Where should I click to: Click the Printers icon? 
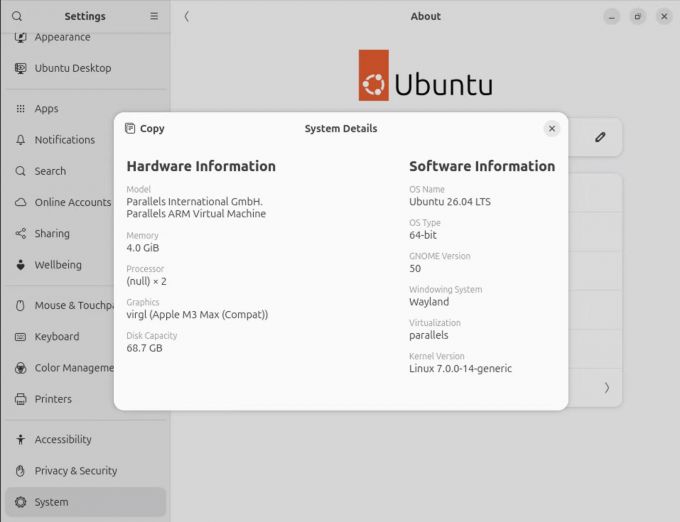20,399
